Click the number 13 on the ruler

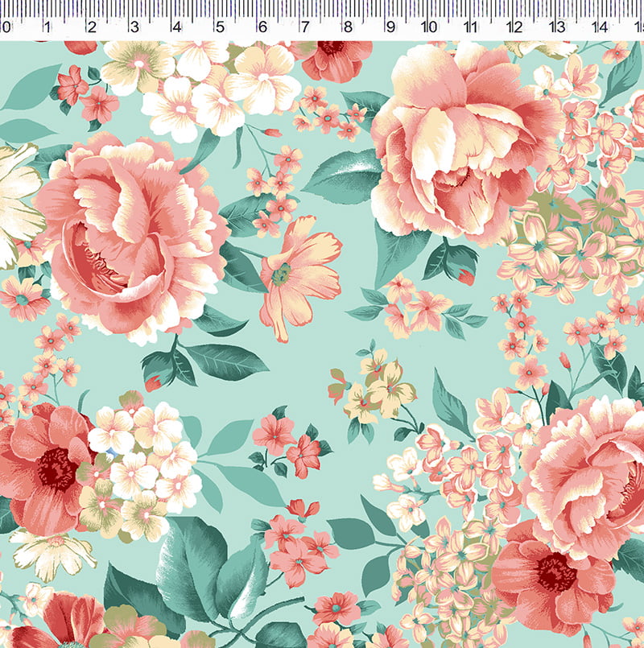click(557, 27)
